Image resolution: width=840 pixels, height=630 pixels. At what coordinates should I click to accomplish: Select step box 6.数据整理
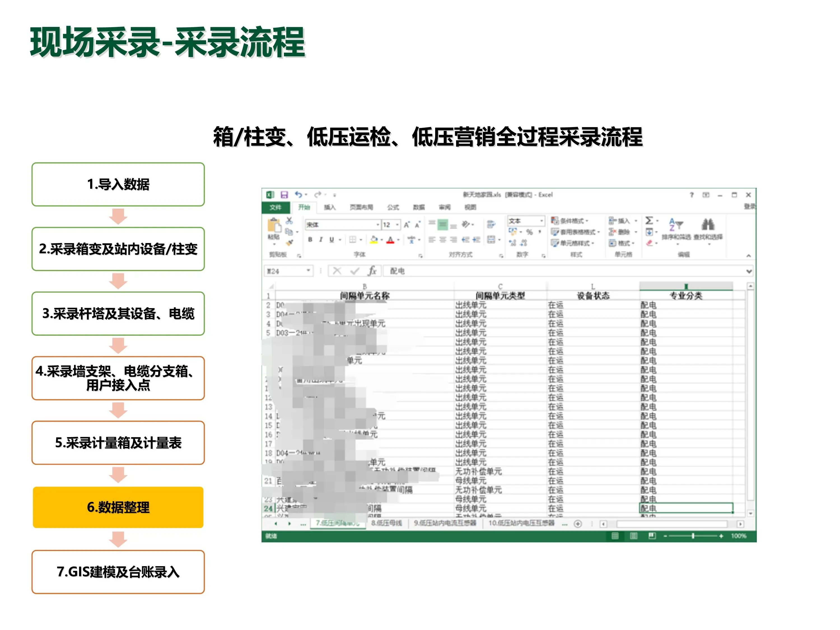tap(118, 507)
